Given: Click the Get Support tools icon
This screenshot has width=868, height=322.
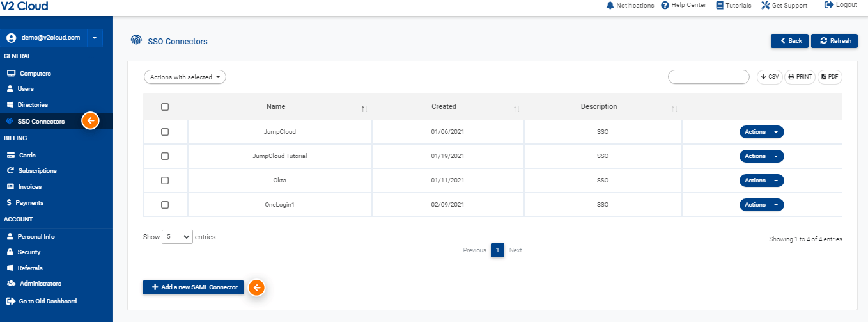Looking at the screenshot, I should (x=766, y=5).
